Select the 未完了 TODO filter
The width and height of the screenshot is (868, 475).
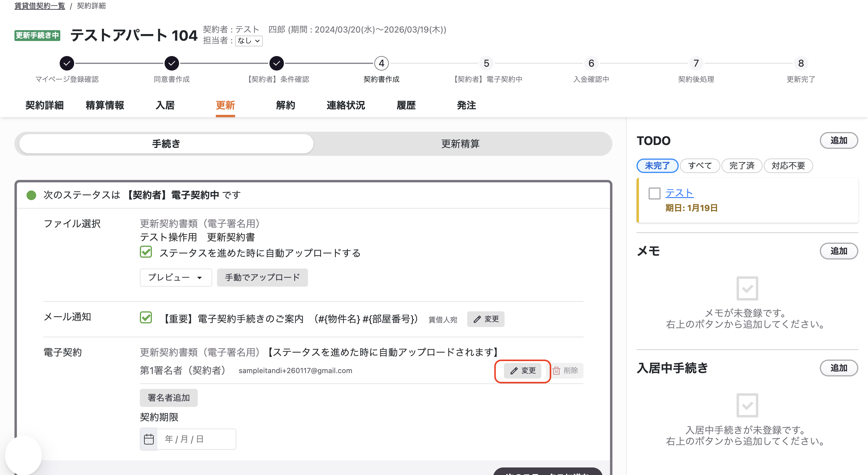(657, 166)
